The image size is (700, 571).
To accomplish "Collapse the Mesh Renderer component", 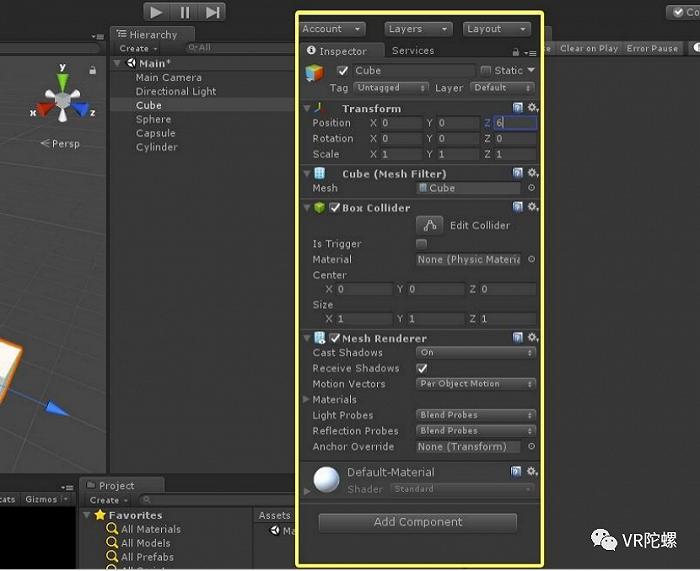I will point(307,338).
